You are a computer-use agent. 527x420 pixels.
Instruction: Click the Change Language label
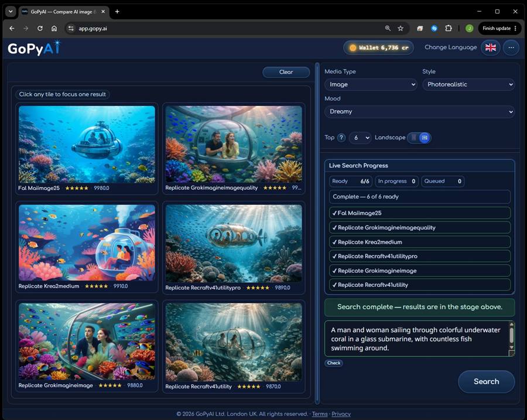point(450,47)
